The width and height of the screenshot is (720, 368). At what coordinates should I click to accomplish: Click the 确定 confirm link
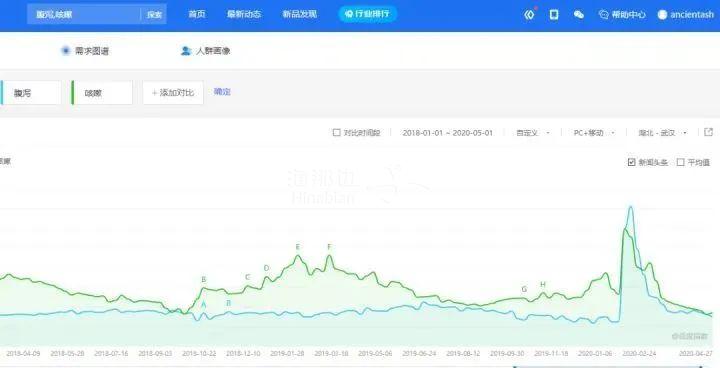pyautogui.click(x=222, y=92)
